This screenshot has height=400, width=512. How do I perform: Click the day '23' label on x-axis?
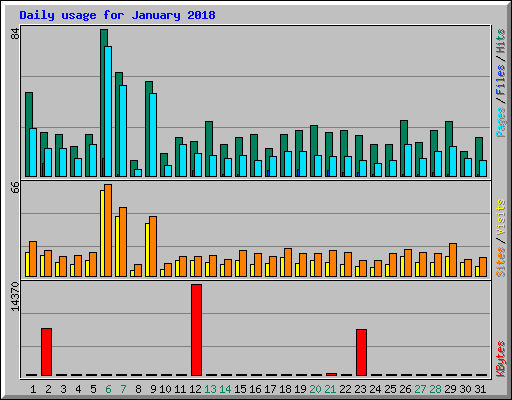[x=360, y=389]
